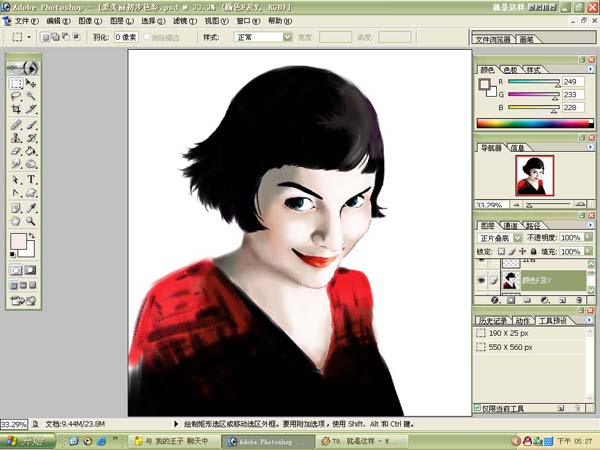Select the Slice tool
The image size is (600, 450).
[x=31, y=109]
